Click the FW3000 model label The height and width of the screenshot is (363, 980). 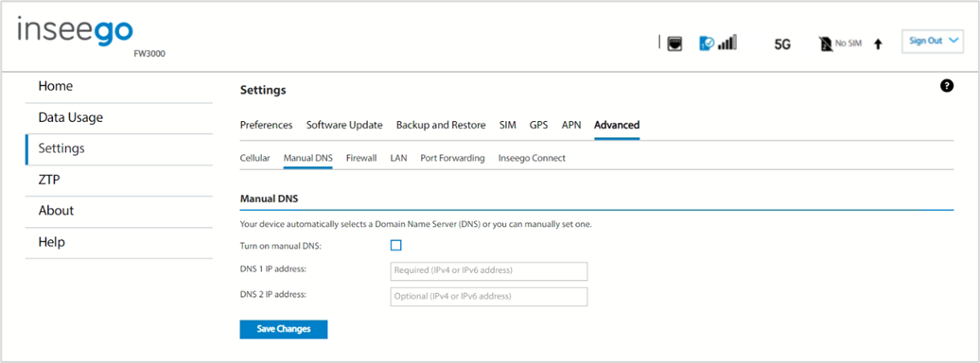149,54
